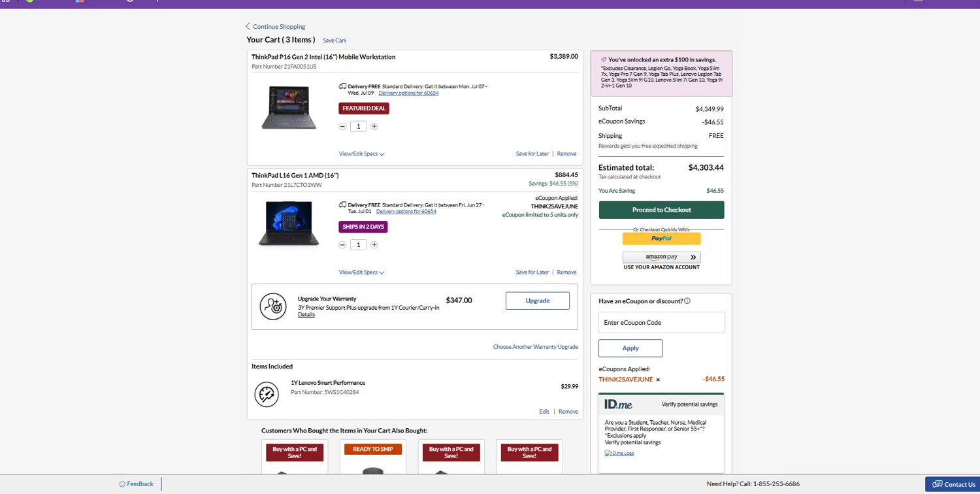Image resolution: width=980 pixels, height=494 pixels.
Task: Click the delivery truck icon for ThinkPad P16
Action: click(342, 86)
